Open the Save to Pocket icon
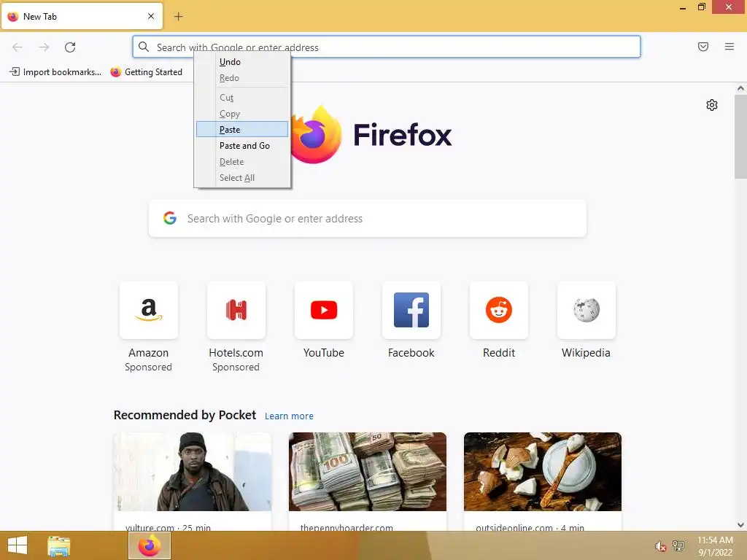This screenshot has height=560, width=747. click(703, 47)
